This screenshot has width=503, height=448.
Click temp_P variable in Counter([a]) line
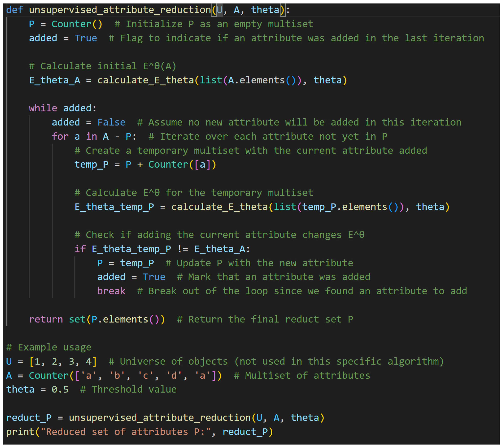(x=91, y=164)
